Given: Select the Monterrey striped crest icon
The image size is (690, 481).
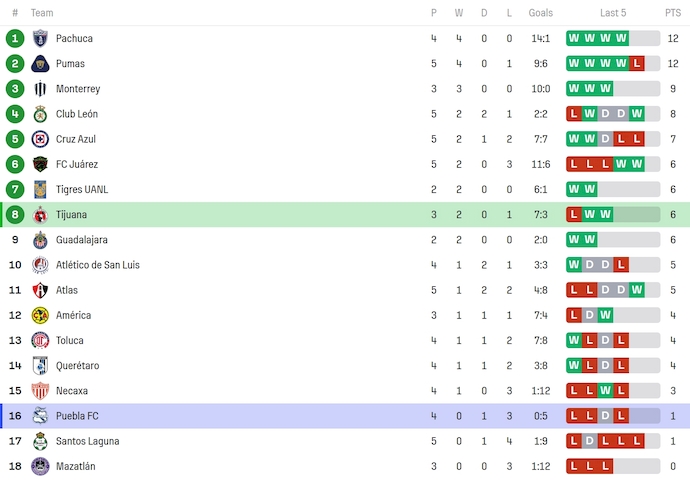Looking at the screenshot, I should 40,89.
